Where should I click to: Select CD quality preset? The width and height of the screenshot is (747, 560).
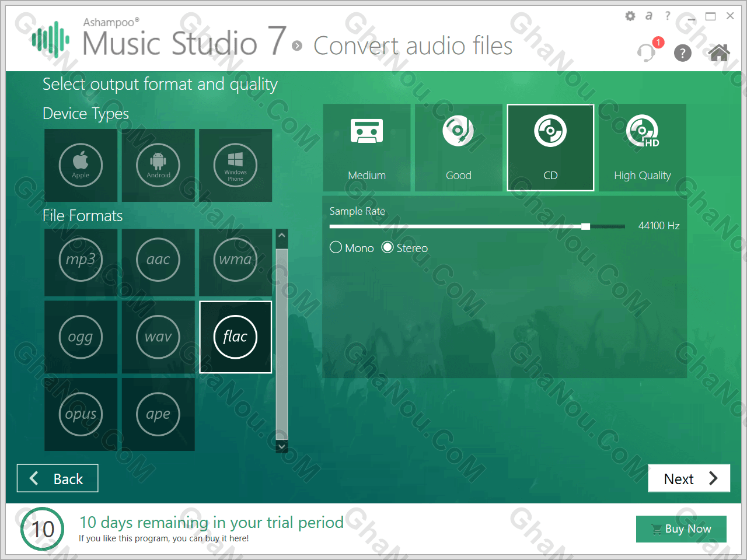[550, 148]
